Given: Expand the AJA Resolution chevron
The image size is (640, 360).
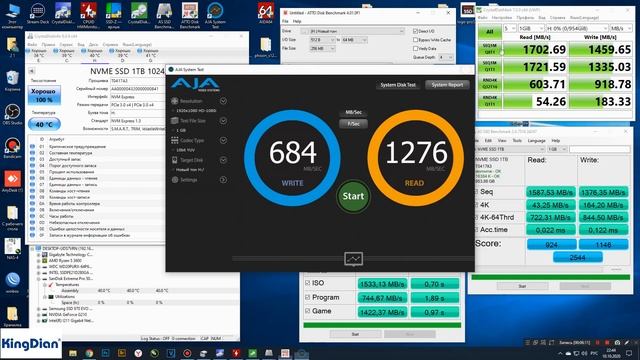Looking at the screenshot, I should coord(223,101).
